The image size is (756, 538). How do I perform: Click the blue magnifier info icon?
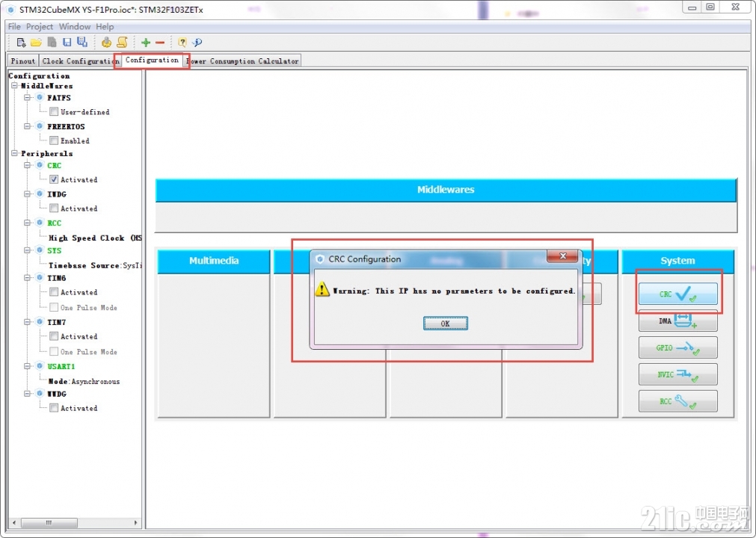pyautogui.click(x=197, y=43)
